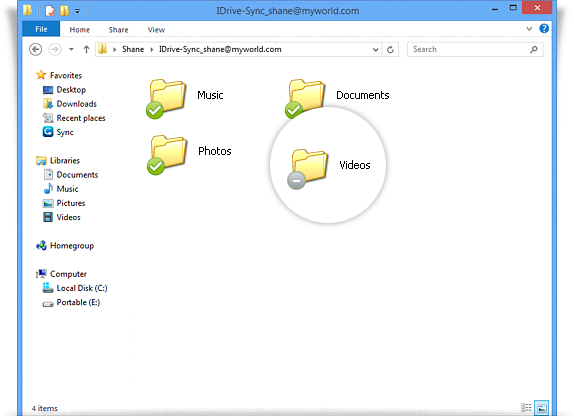The width and height of the screenshot is (574, 416).
Task: Click the Back navigation arrow
Action: 36,49
